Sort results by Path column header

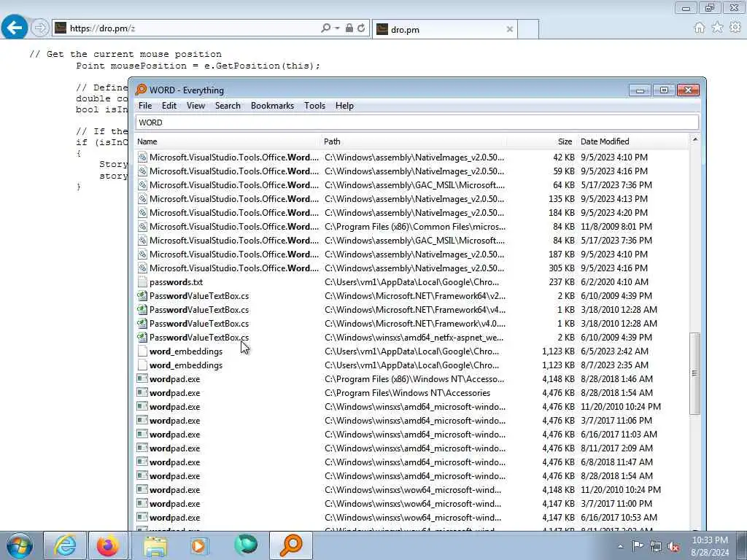pyautogui.click(x=414, y=141)
